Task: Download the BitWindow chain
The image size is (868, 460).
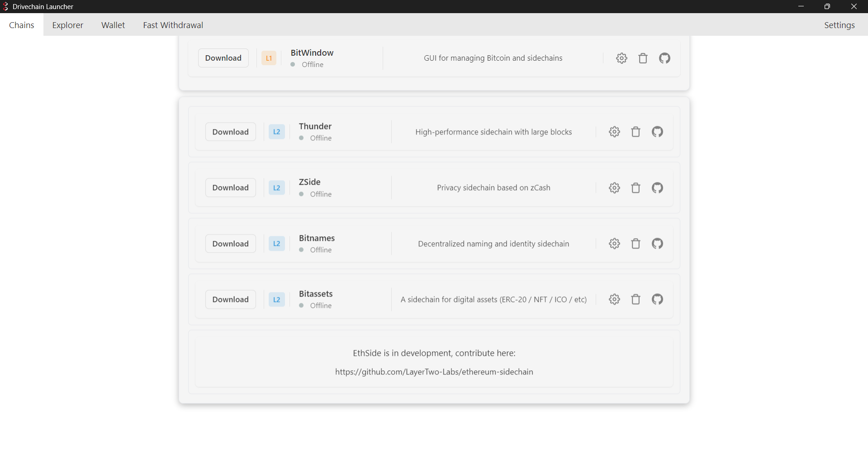Action: [223, 58]
